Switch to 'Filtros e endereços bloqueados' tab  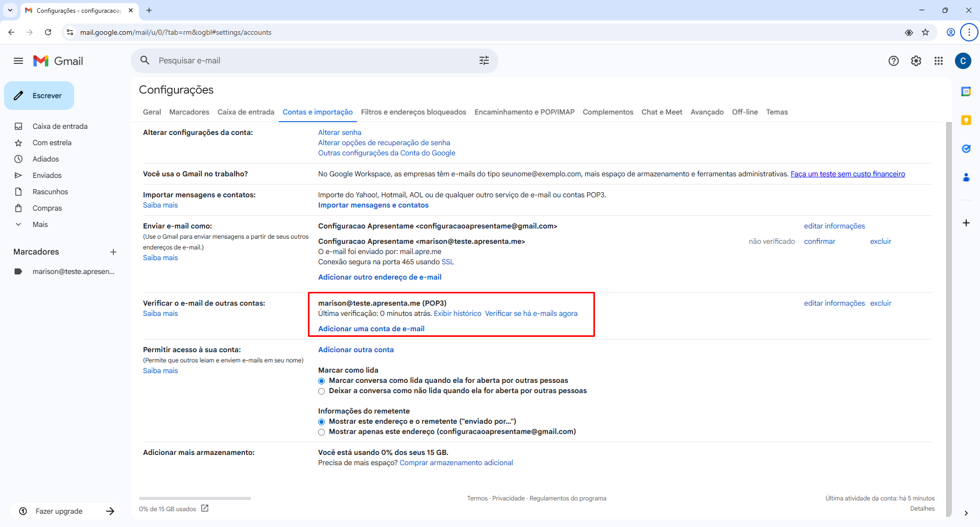[x=413, y=112]
